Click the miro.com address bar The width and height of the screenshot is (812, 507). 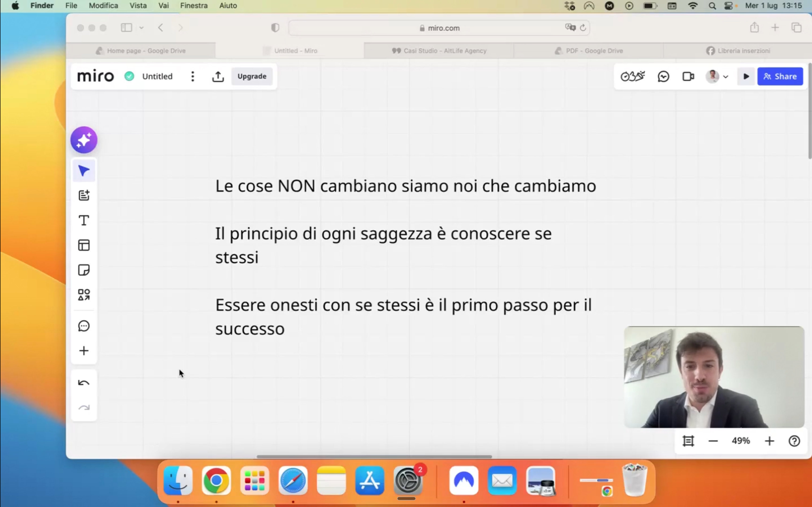click(439, 28)
